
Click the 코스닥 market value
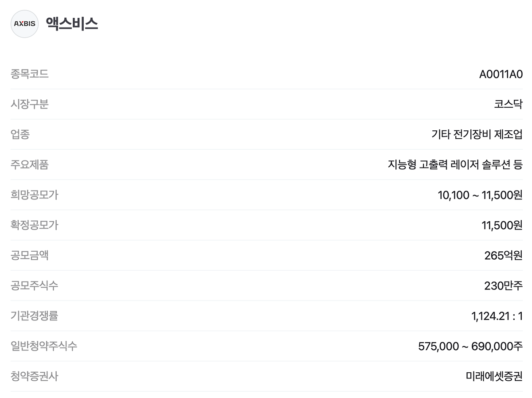508,105
